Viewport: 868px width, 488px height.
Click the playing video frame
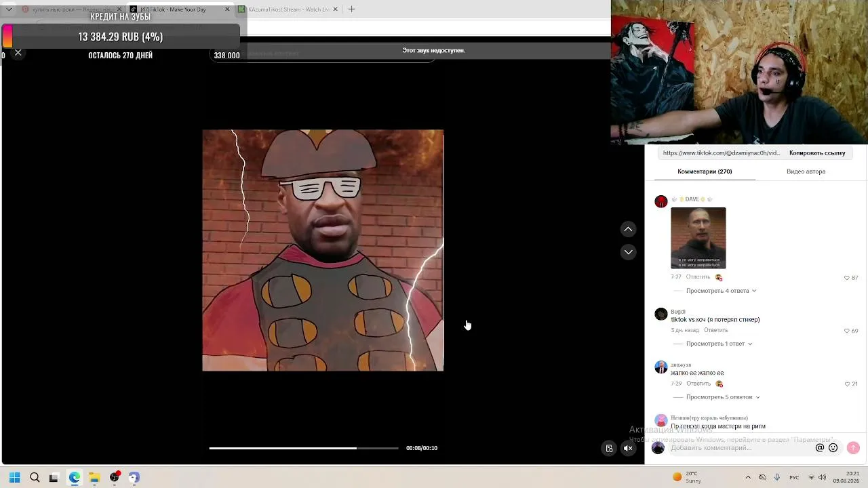[323, 250]
